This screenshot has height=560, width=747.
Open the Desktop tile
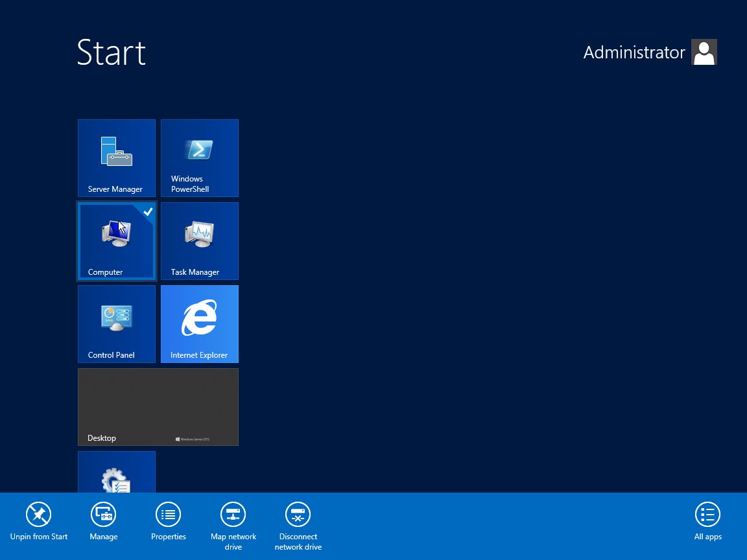click(158, 406)
